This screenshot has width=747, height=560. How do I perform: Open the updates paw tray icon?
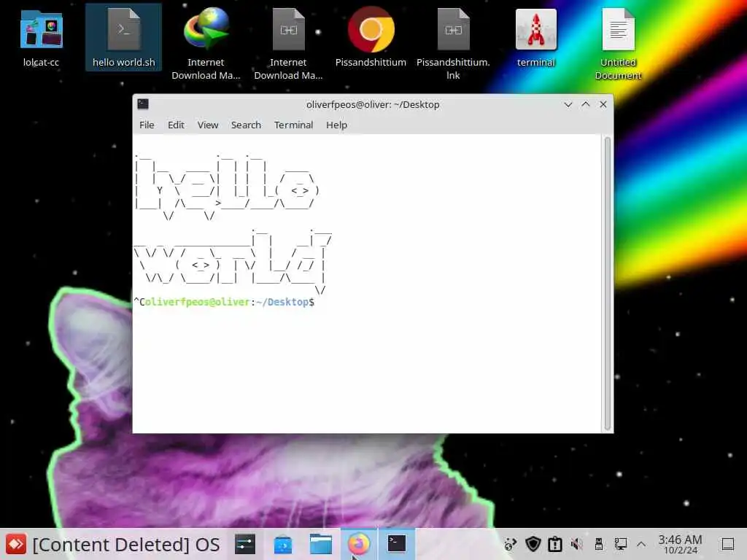pyautogui.click(x=510, y=544)
